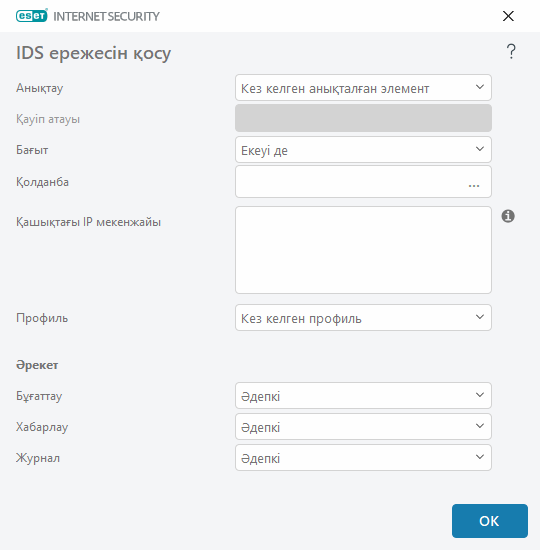Expand the Бұғаттау dropdown
540x550 pixels.
coord(363,395)
